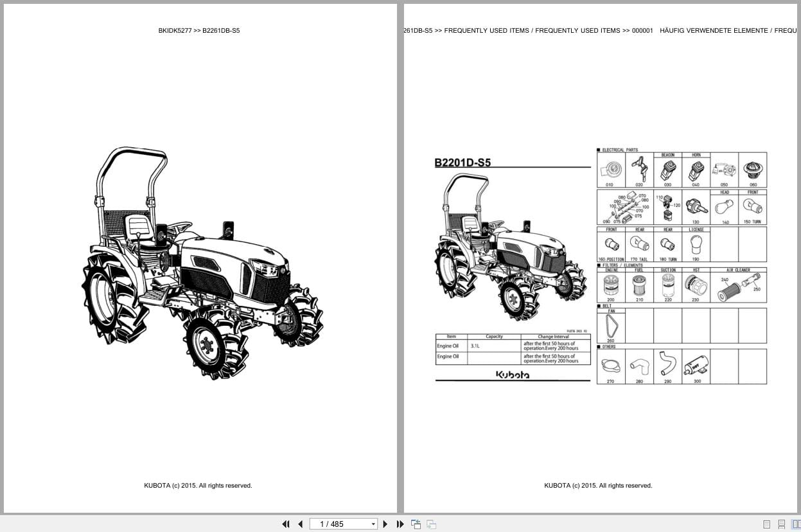Open the page number dropdown arrow

373,524
